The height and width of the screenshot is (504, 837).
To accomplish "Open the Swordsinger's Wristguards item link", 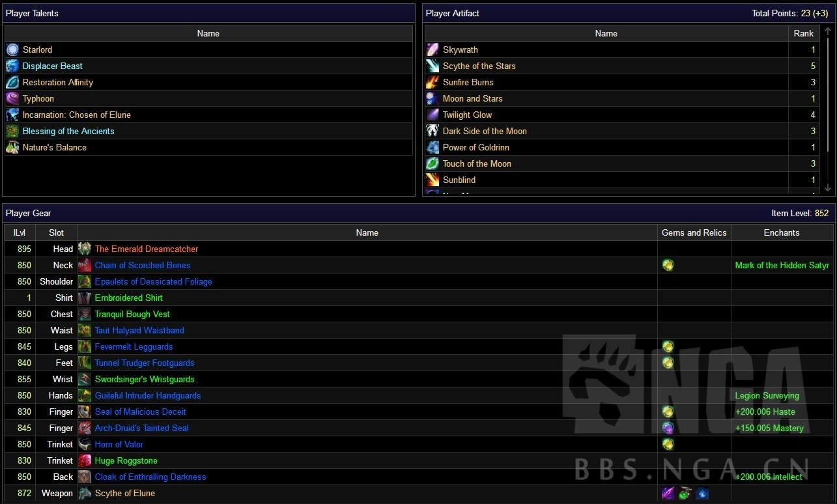I will pyautogui.click(x=145, y=379).
